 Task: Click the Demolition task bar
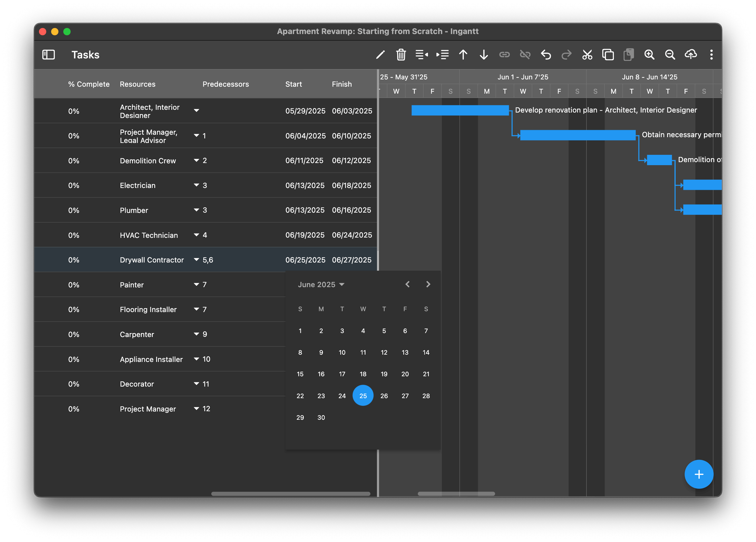(659, 160)
